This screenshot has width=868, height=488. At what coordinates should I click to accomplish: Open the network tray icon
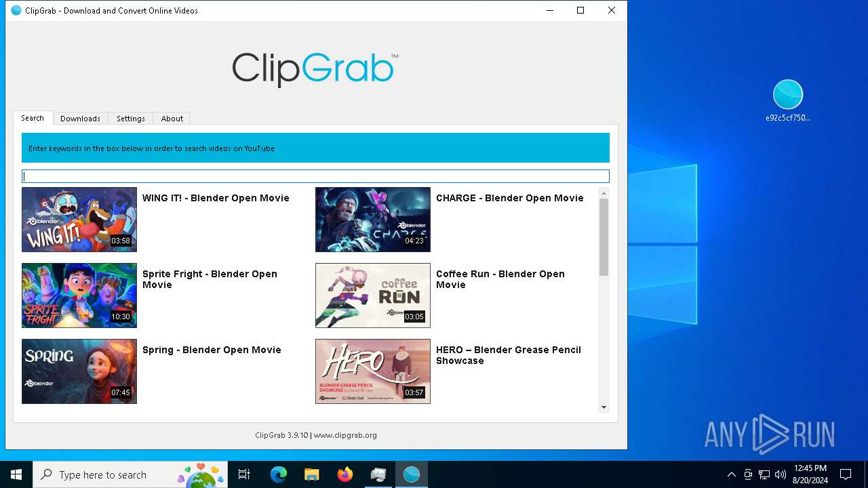[764, 474]
